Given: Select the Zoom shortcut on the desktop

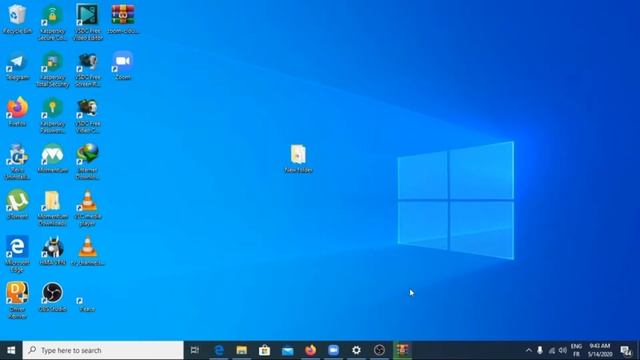Looking at the screenshot, I should click(x=123, y=65).
